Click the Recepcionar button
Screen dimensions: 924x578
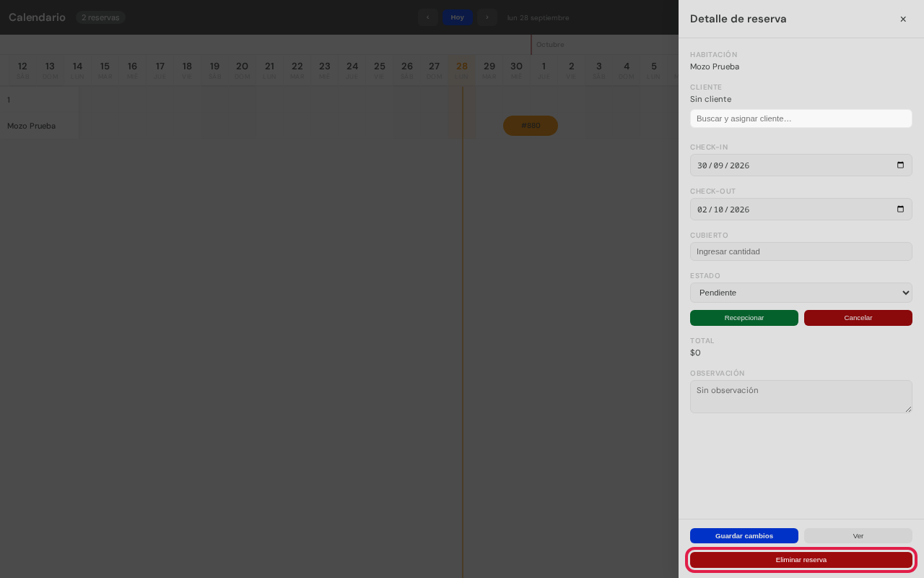coord(744,318)
